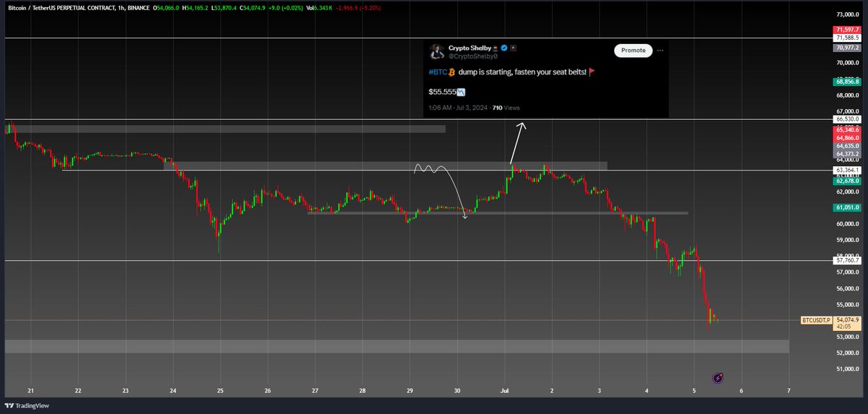Click the Promote button on the tweet
The image size is (868, 414).
633,51
